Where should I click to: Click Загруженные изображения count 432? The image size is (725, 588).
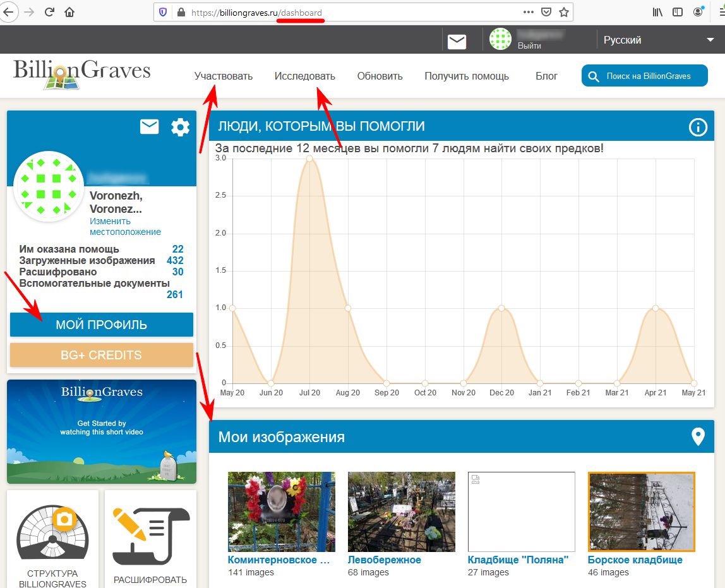[175, 261]
